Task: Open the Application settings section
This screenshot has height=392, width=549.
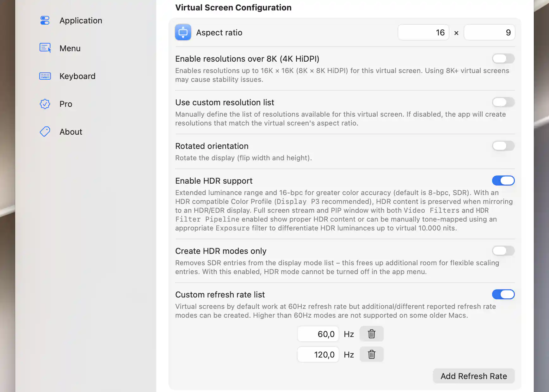Action: tap(81, 21)
